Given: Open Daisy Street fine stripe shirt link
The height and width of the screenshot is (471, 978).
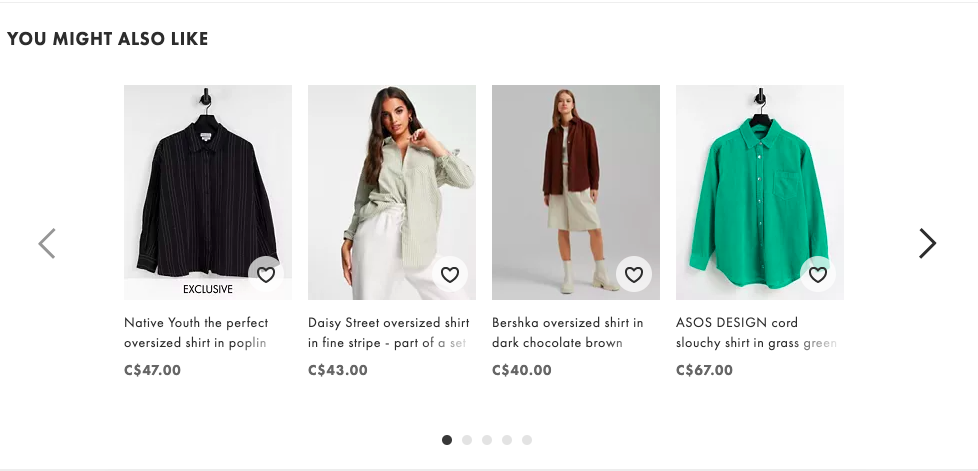Looking at the screenshot, I should (x=388, y=333).
